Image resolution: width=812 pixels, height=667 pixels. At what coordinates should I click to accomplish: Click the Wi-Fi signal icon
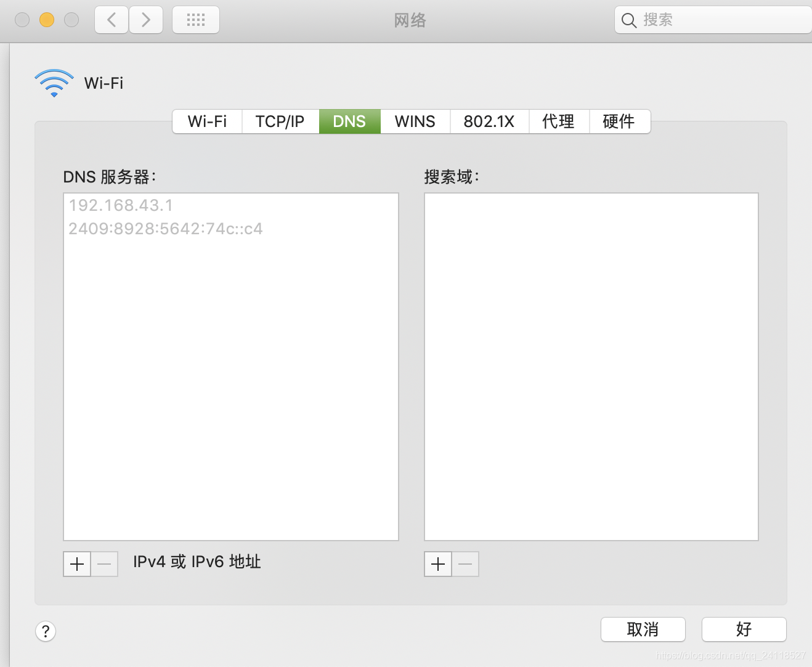click(54, 83)
